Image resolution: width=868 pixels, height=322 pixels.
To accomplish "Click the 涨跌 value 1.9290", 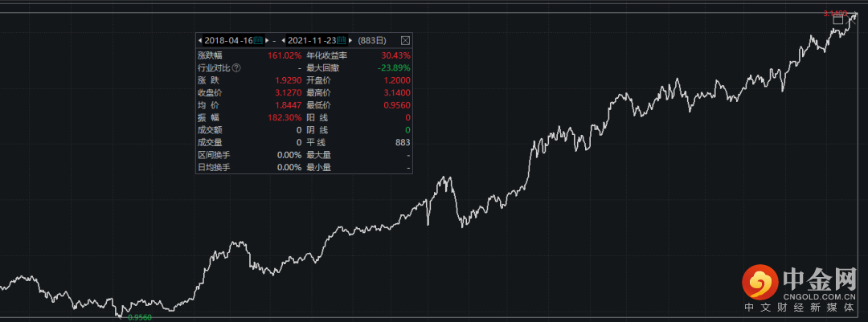I will [x=289, y=80].
